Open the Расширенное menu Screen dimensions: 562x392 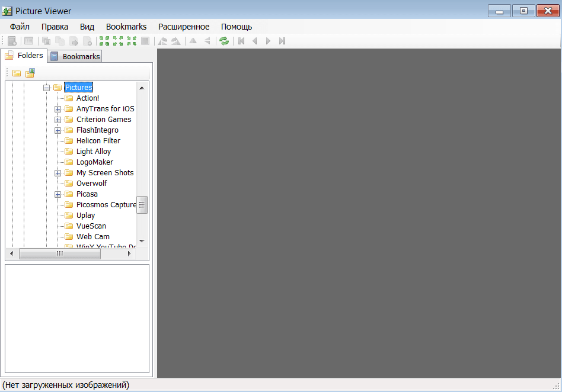tap(184, 27)
